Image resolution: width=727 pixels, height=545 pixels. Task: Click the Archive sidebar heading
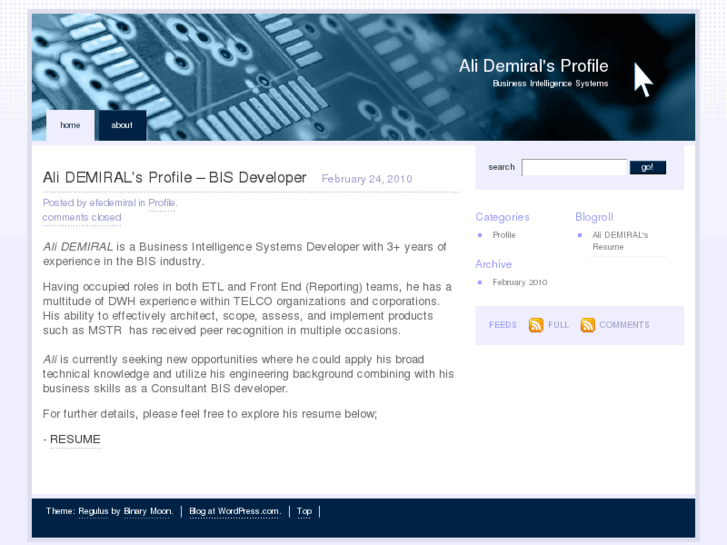click(493, 264)
